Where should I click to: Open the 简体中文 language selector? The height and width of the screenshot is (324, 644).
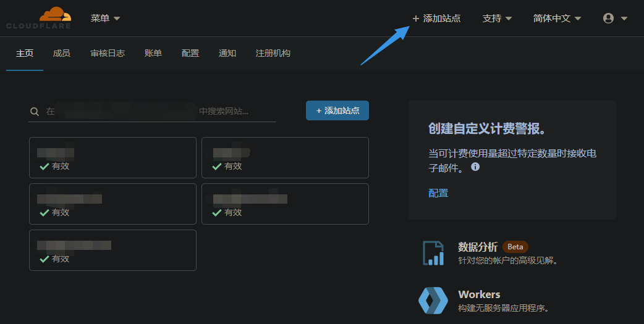pyautogui.click(x=557, y=19)
